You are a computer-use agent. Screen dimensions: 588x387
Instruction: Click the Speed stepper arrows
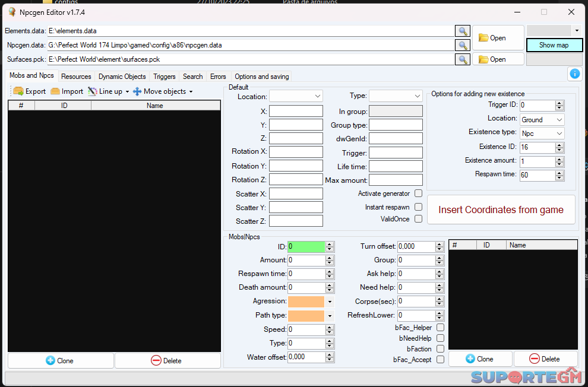click(x=330, y=329)
